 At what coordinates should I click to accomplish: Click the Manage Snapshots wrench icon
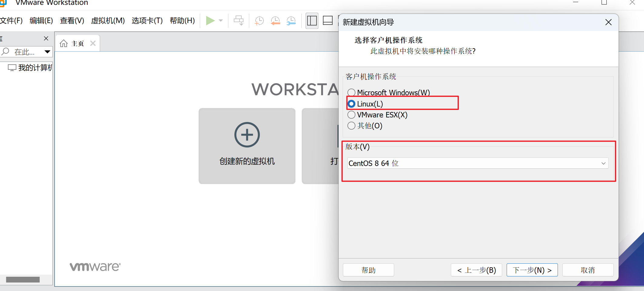291,21
